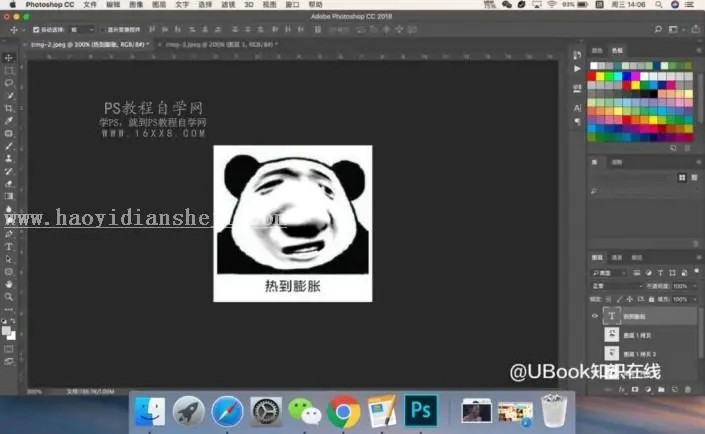Select the Crop tool
The image size is (705, 434).
click(x=9, y=108)
